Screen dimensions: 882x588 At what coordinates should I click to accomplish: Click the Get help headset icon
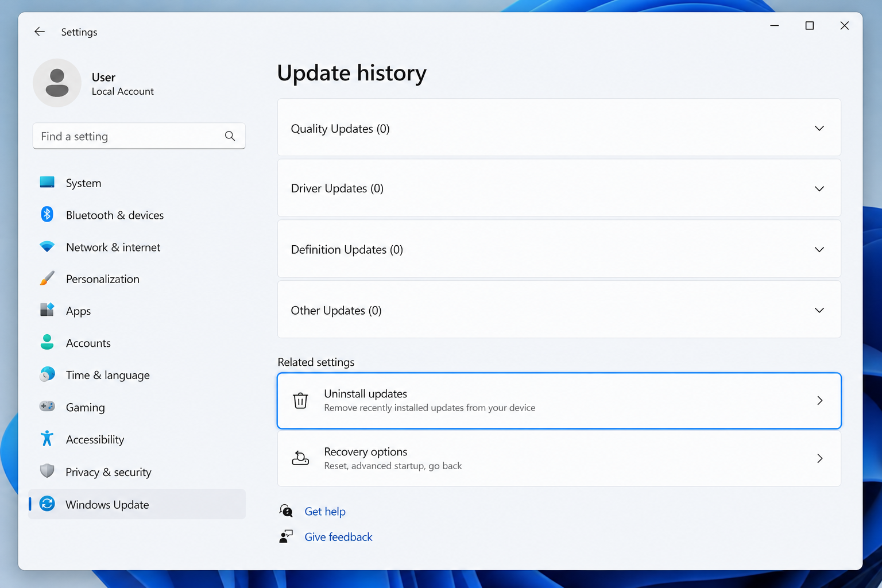[x=286, y=510]
